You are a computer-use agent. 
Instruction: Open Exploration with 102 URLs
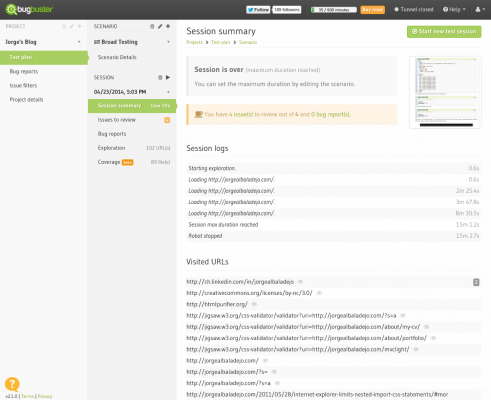132,148
